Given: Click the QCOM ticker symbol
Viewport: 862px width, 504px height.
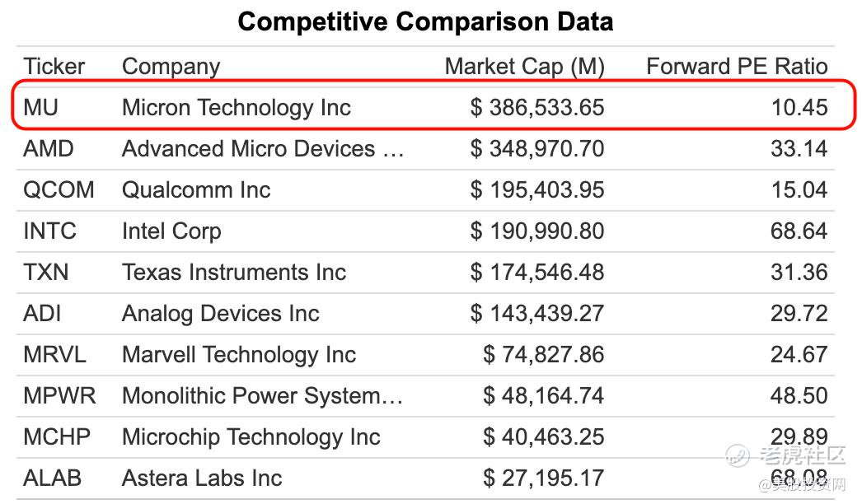Looking at the screenshot, I should (x=59, y=190).
